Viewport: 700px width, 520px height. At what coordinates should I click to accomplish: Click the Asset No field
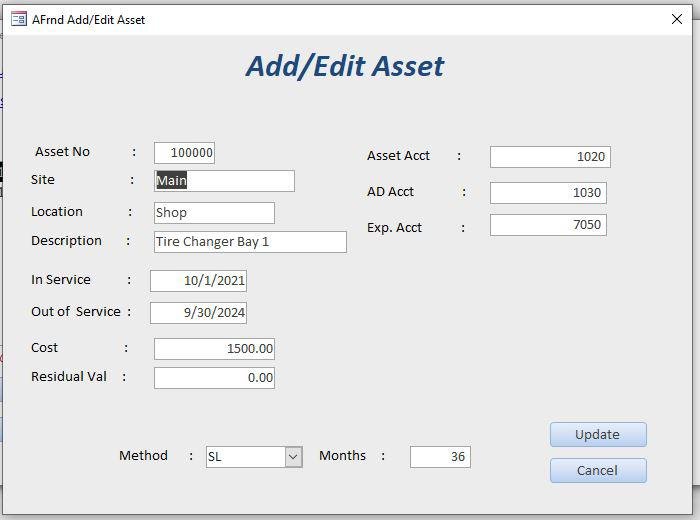click(x=185, y=153)
